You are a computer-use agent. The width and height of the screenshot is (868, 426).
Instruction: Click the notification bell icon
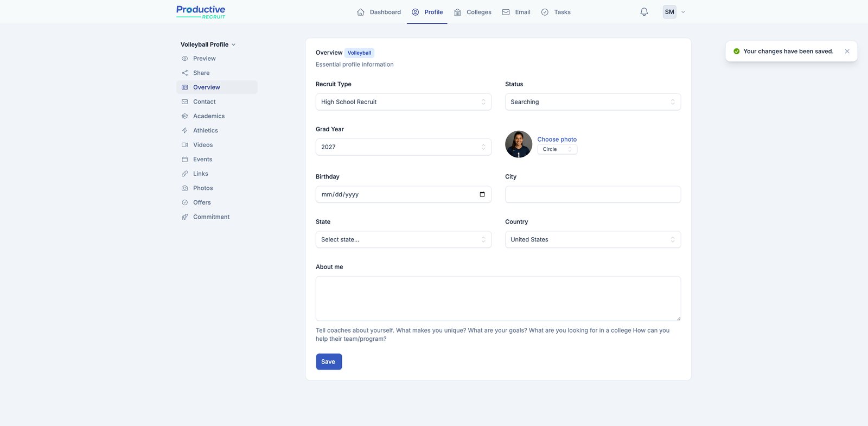[644, 12]
